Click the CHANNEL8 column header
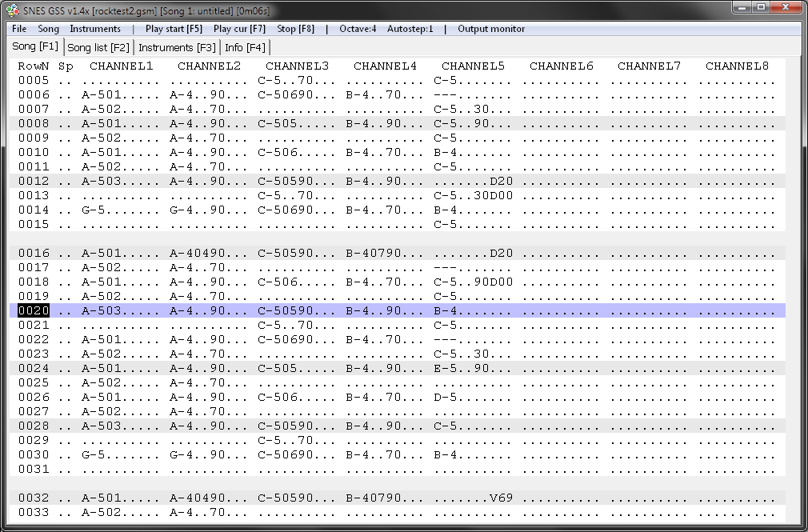The height and width of the screenshot is (532, 808). click(x=738, y=66)
